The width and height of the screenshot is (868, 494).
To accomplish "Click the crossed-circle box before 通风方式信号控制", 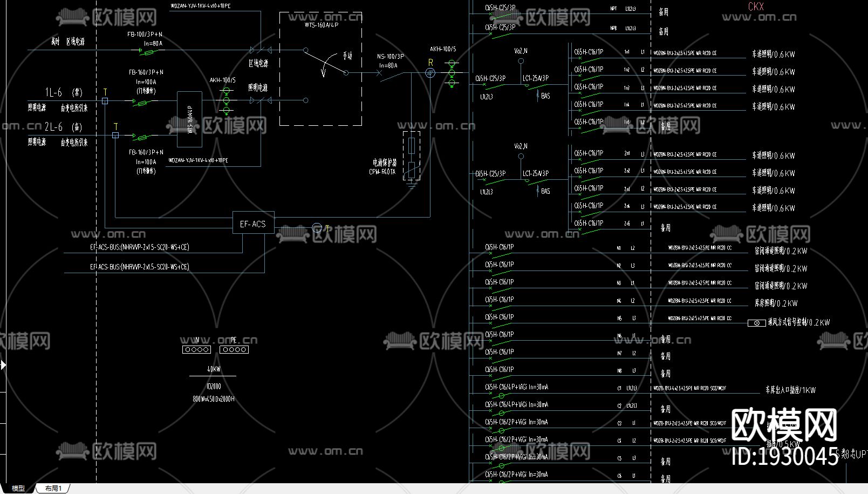I will click(x=757, y=323).
